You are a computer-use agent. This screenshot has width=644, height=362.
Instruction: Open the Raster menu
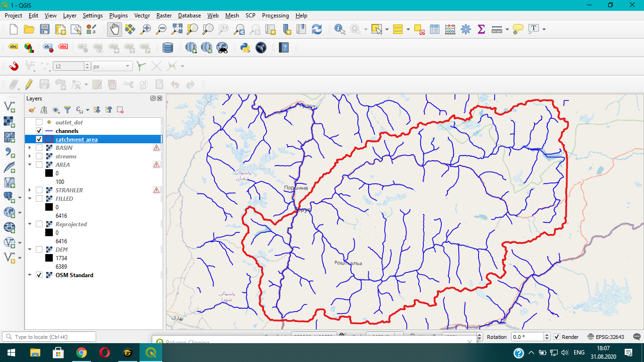pos(164,16)
